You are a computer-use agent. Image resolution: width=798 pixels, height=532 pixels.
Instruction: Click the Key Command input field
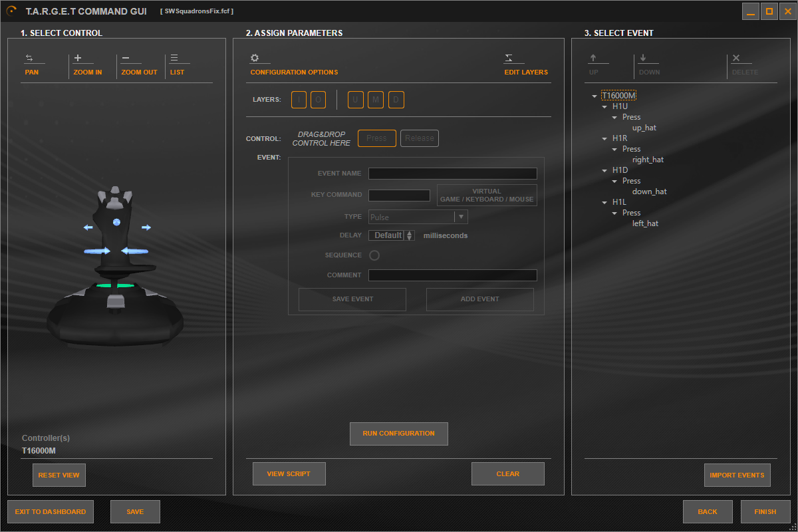click(399, 195)
